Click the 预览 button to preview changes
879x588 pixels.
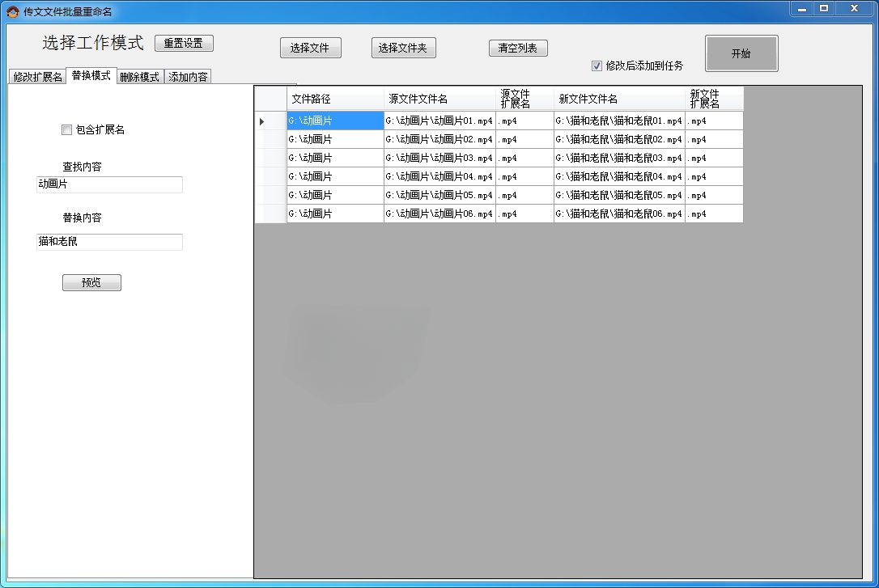click(91, 282)
